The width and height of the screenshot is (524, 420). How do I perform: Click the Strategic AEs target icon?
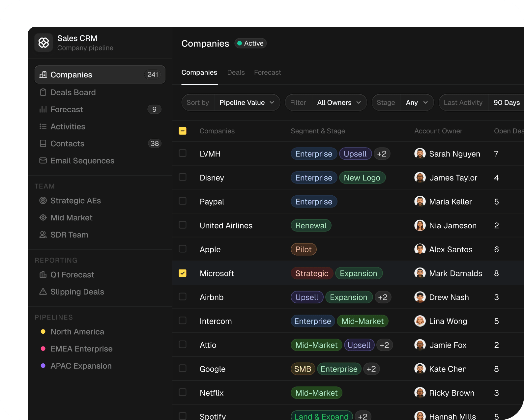point(43,201)
